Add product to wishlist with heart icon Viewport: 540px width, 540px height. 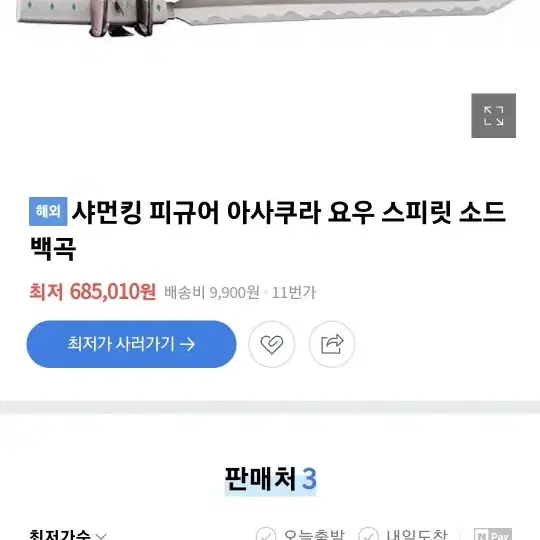coord(271,344)
